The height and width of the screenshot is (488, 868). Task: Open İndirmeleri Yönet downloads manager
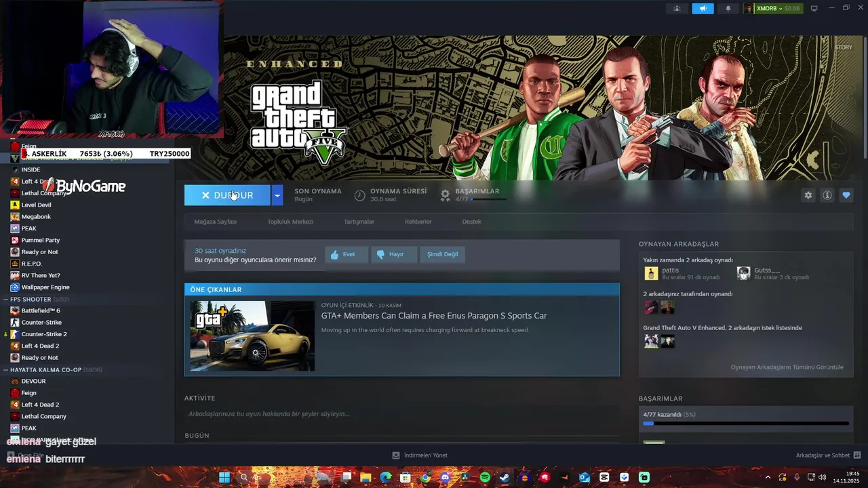420,455
